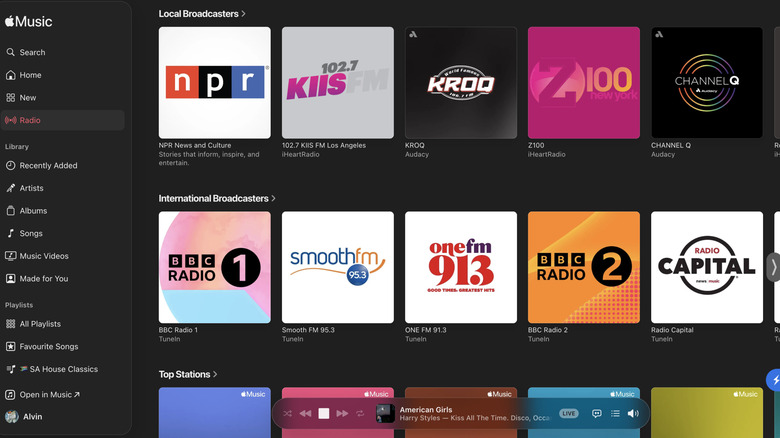Image resolution: width=780 pixels, height=438 pixels.
Task: Select the New grid icon
Action: coord(10,98)
